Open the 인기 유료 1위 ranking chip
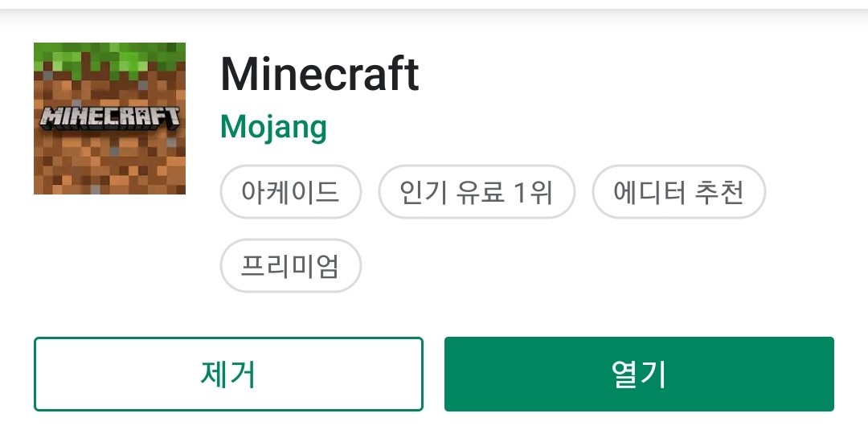Screen dimensions: 868x434 (x=477, y=192)
